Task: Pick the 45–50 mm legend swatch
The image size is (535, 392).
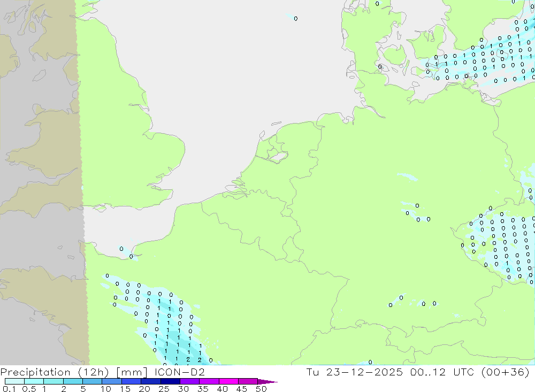Action: pyautogui.click(x=248, y=381)
